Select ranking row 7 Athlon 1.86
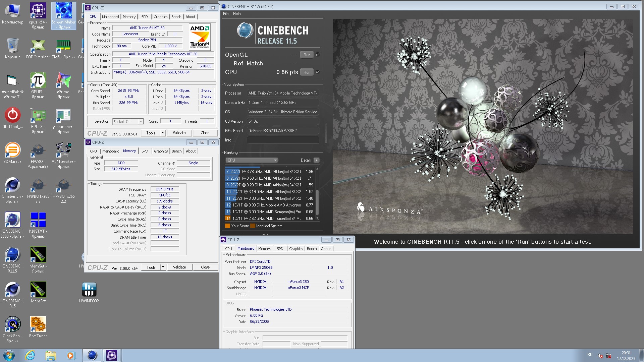The height and width of the screenshot is (362, 644). (270, 171)
